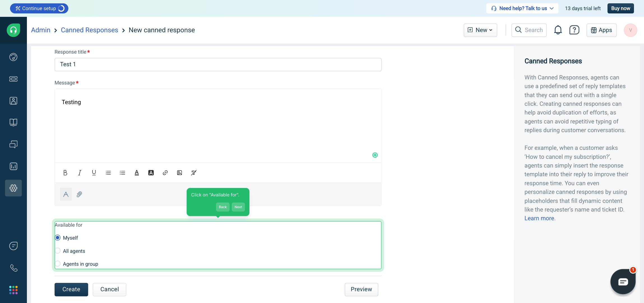Open notifications bell
The width and height of the screenshot is (644, 303).
click(558, 30)
